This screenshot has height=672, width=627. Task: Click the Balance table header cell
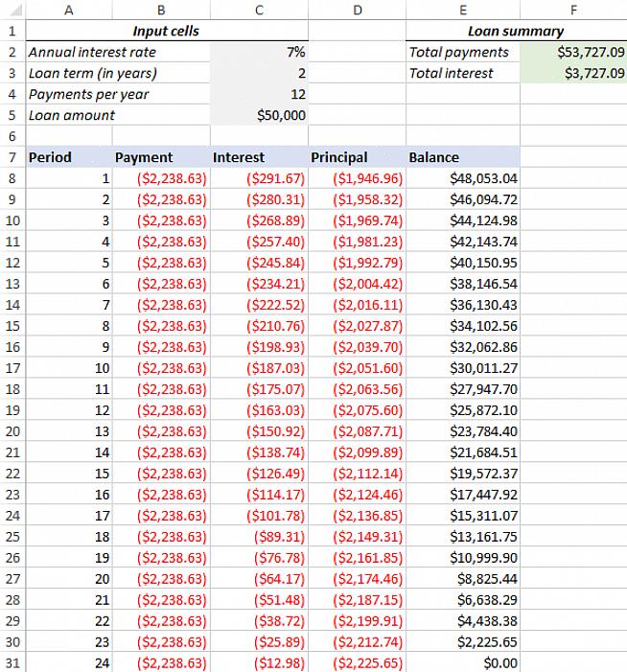462,157
